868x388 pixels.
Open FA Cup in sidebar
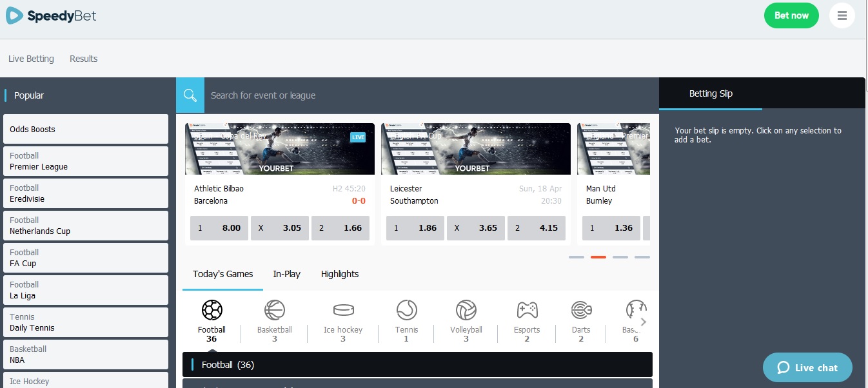pos(86,258)
